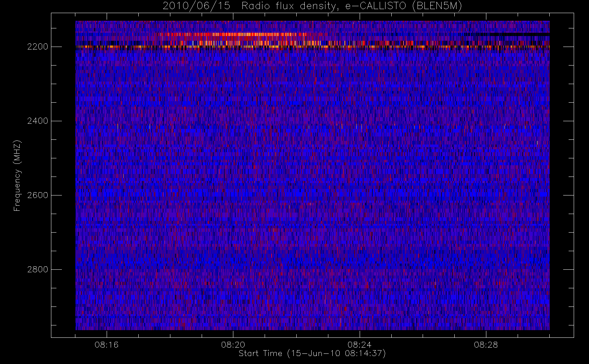Click the 08:28 time tick label
589x364 pixels.
click(486, 345)
